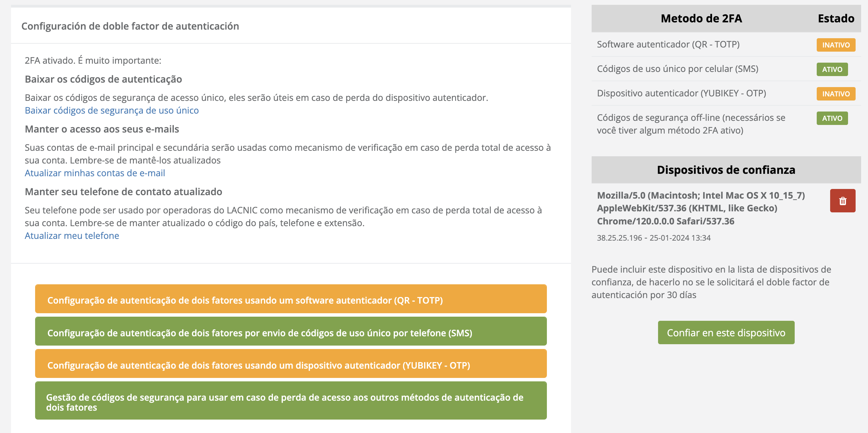Select Códigos de uso único por celular row
The image size is (868, 433).
pos(677,69)
